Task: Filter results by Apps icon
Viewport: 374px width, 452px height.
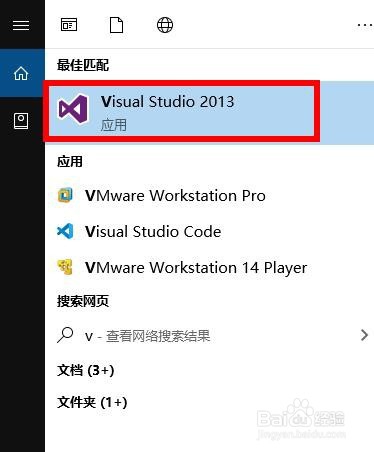Action: click(69, 25)
